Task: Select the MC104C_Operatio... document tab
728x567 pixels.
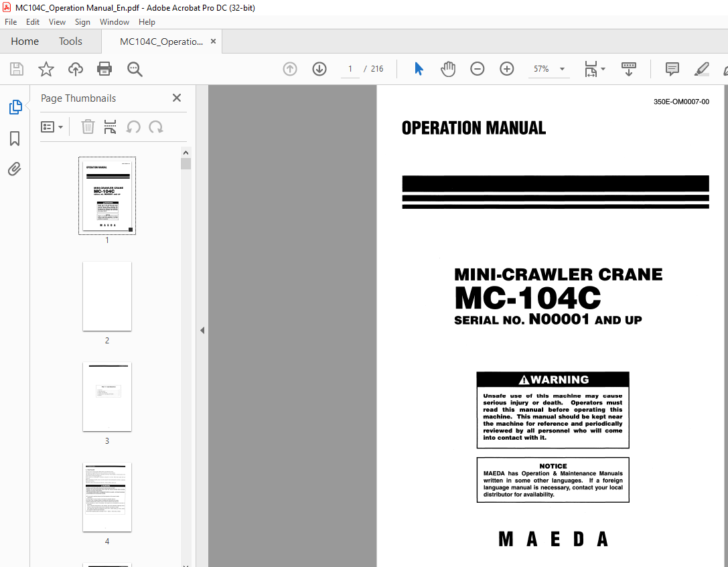Action: click(161, 42)
